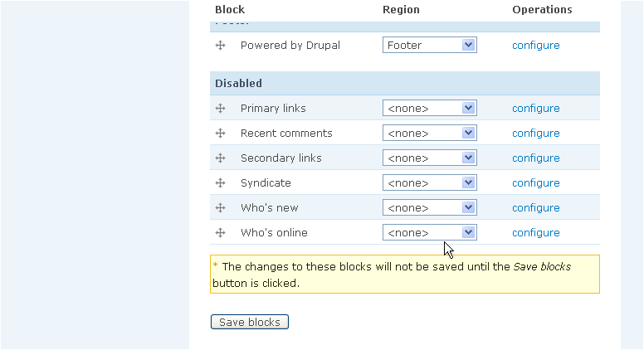
Task: Open Footer region dropdown for Powered by Drupal
Action: [x=430, y=45]
